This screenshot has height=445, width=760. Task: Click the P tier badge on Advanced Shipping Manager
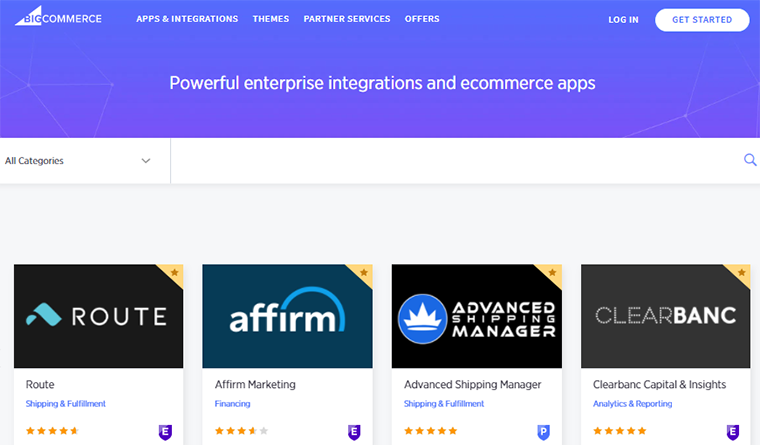(543, 431)
